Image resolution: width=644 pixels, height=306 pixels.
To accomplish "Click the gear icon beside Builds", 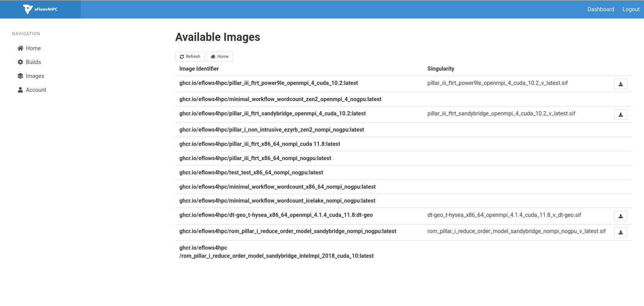I will (20, 62).
